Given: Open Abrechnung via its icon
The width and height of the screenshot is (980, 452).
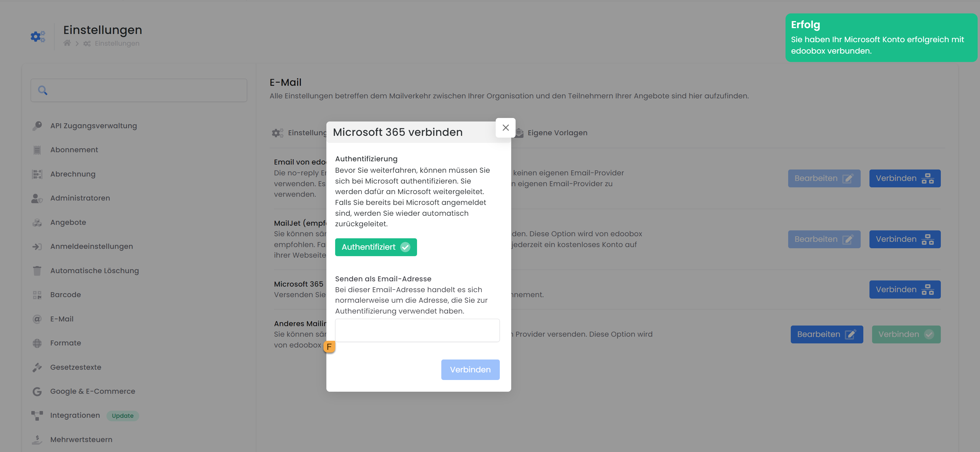Looking at the screenshot, I should pos(37,174).
